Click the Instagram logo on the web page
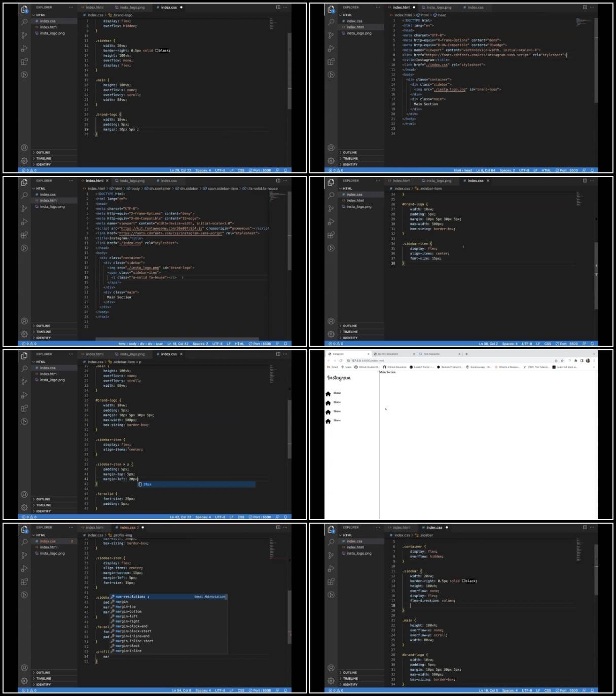616x696 pixels. click(x=339, y=378)
